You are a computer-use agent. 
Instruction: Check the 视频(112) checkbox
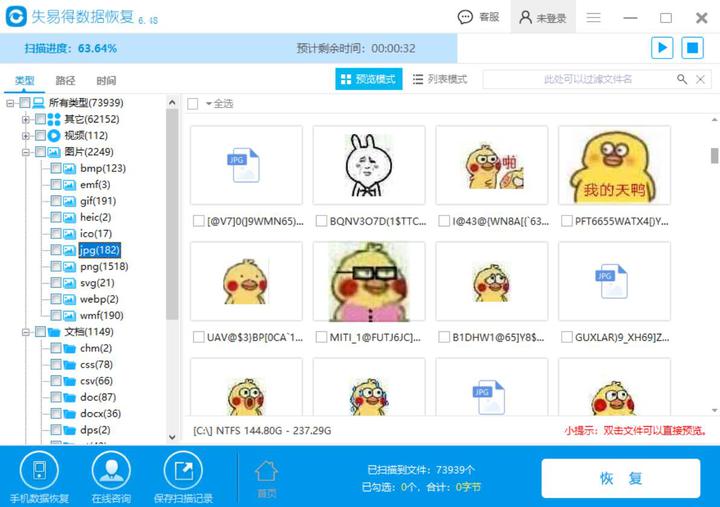pyautogui.click(x=40, y=135)
